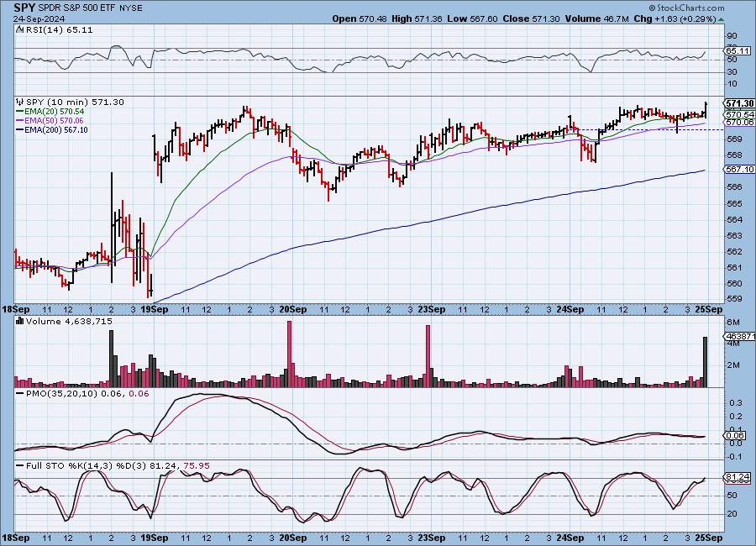Click the 565 tick on the price axis
Image resolution: width=756 pixels, height=546 pixels.
click(x=735, y=203)
